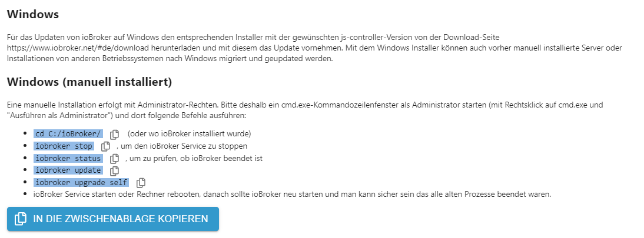Copy the 'iobroker status' command with its icon
The height and width of the screenshot is (238, 644).
point(115,159)
